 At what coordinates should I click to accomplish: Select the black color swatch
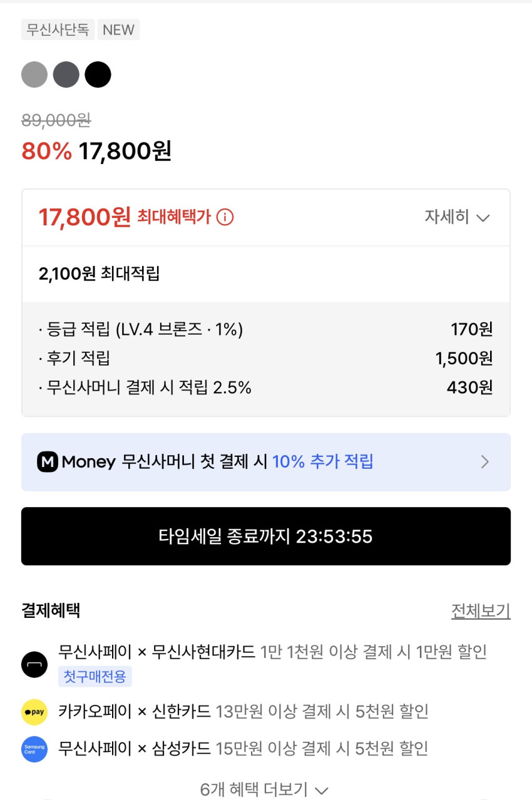(x=98, y=75)
